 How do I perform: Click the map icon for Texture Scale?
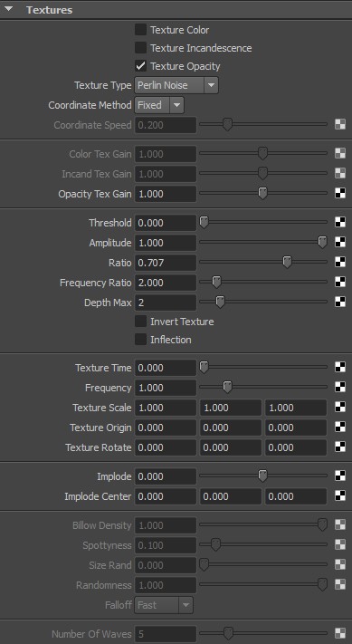tap(340, 407)
